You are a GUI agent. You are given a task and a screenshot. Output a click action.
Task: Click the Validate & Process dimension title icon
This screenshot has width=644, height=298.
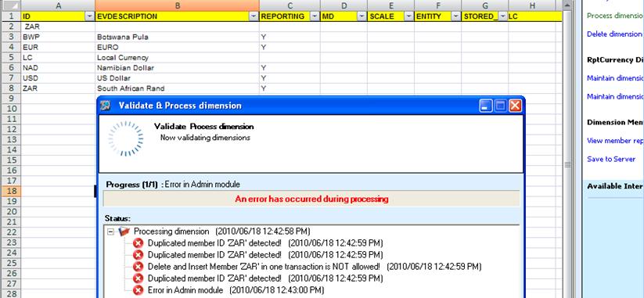pos(106,106)
